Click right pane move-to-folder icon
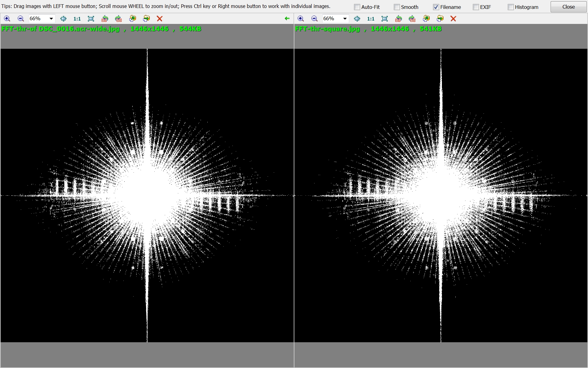 (440, 19)
